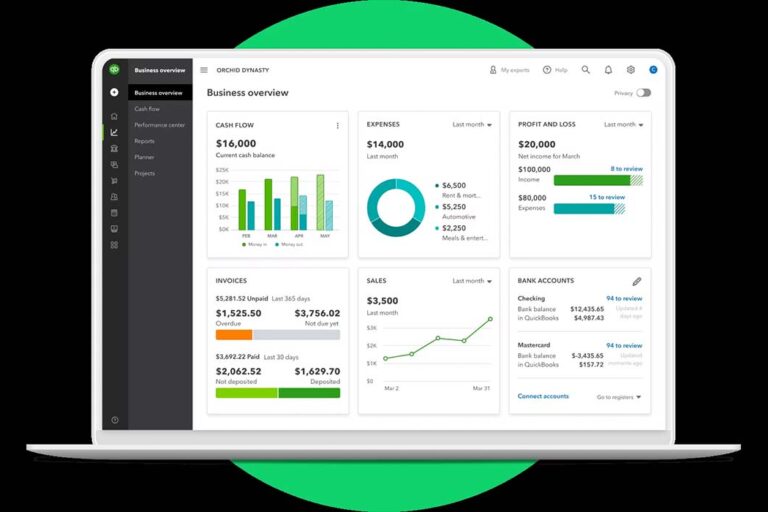The width and height of the screenshot is (768, 512).
Task: Open Planner menu item
Action: [144, 157]
